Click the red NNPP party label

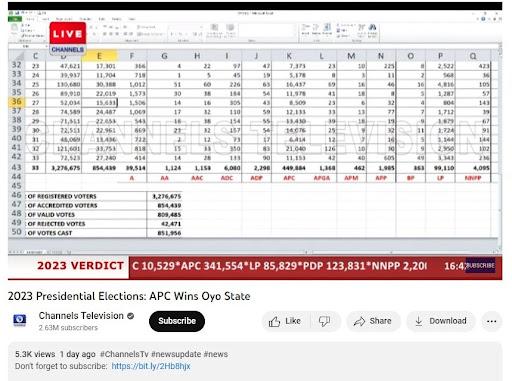point(473,178)
